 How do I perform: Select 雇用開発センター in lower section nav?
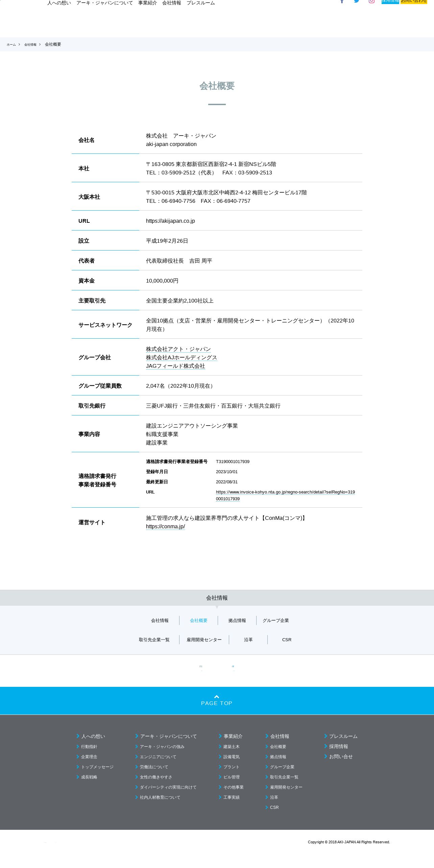tap(204, 640)
